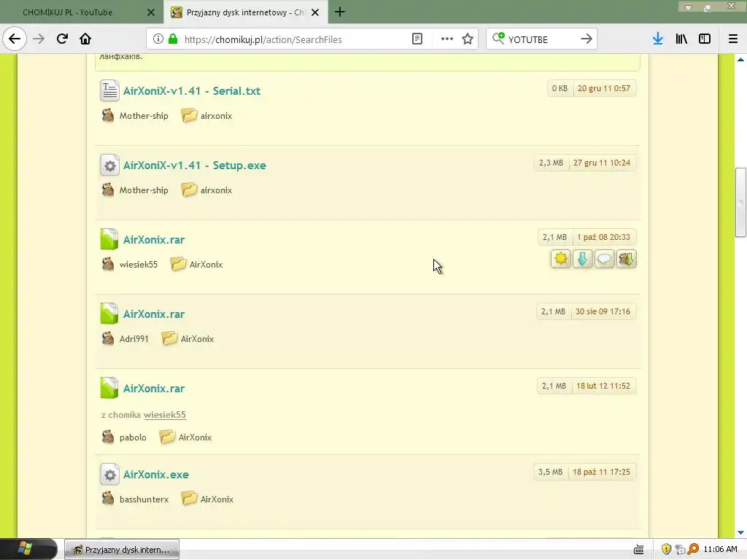The image size is (747, 560).
Task: Open the Firefox hamburger menu
Action: (732, 39)
